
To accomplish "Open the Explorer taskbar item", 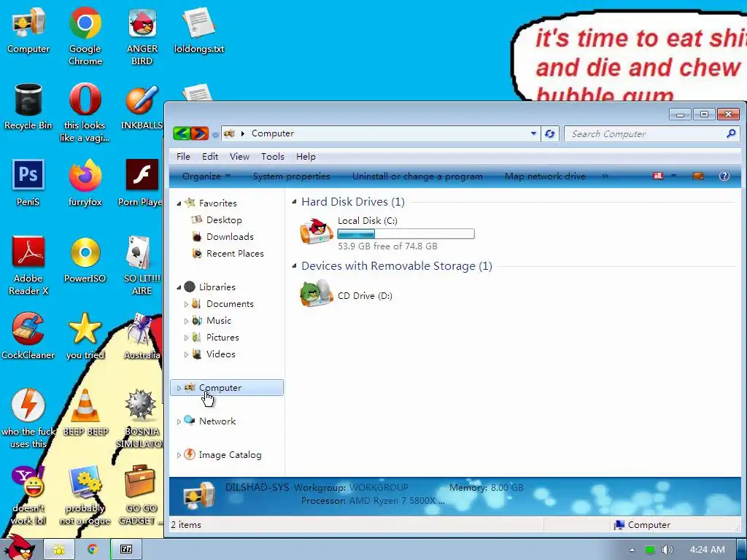I will (58, 550).
